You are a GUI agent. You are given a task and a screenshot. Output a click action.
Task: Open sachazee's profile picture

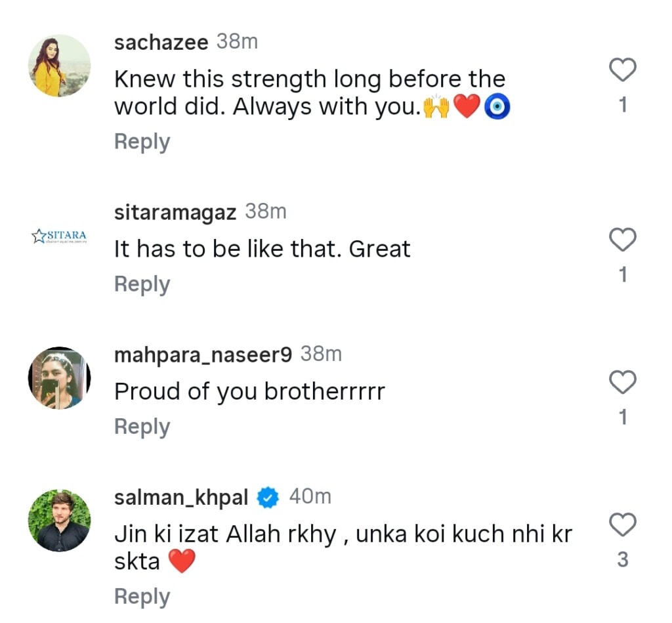59,66
